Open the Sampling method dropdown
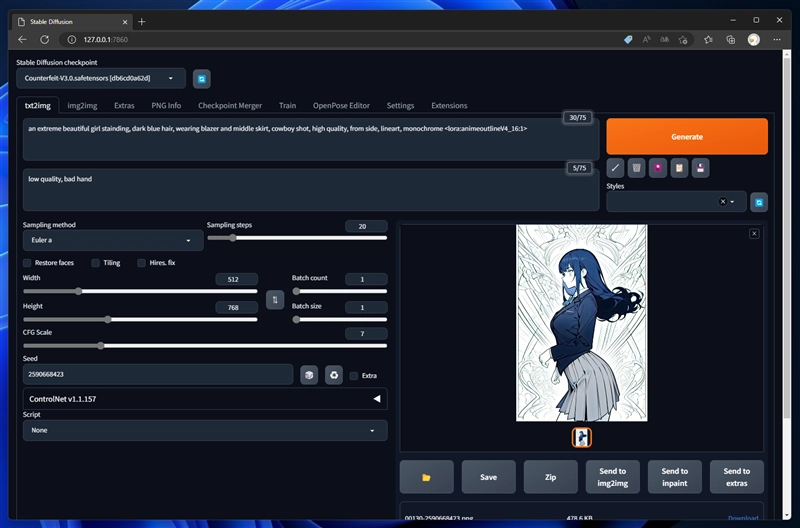The height and width of the screenshot is (528, 800). pos(113,240)
